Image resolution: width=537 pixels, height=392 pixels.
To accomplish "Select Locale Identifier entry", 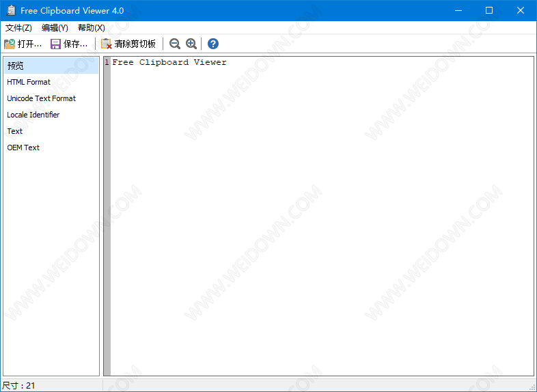I will [51, 115].
